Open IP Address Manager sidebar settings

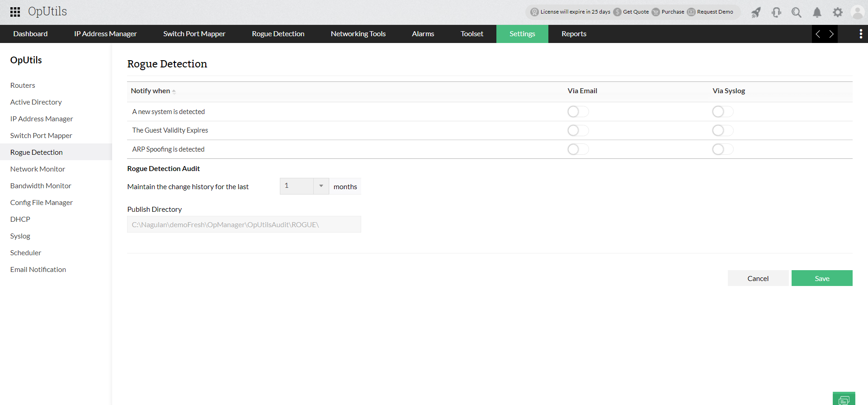tap(42, 119)
